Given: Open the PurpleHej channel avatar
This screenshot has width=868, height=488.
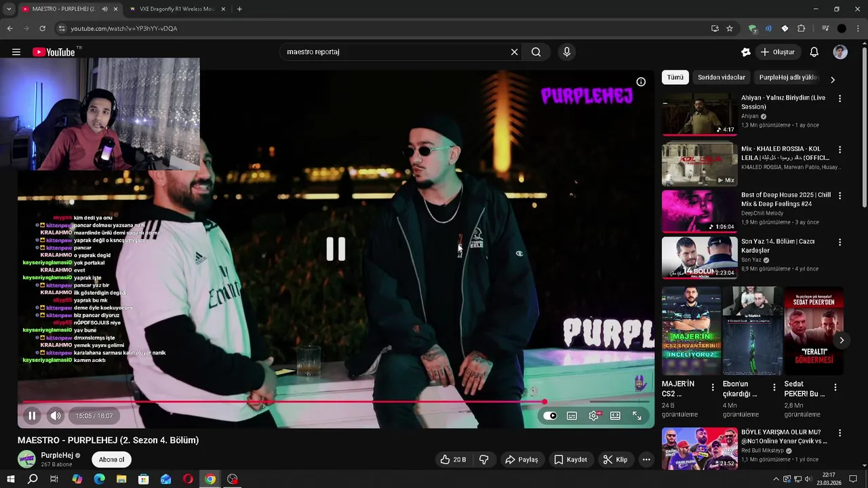Looking at the screenshot, I should tap(26, 460).
